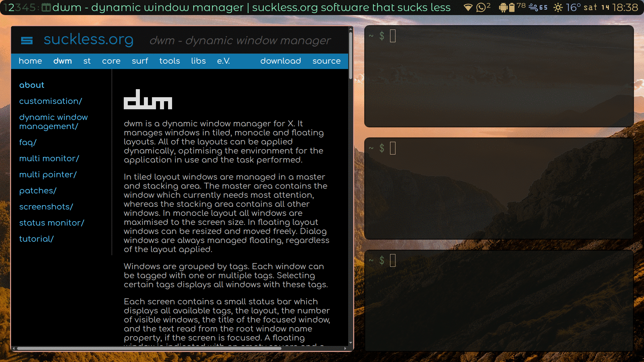Viewport: 644px width, 362px height.
Task: Open the tools tab in navigation
Action: 169,61
